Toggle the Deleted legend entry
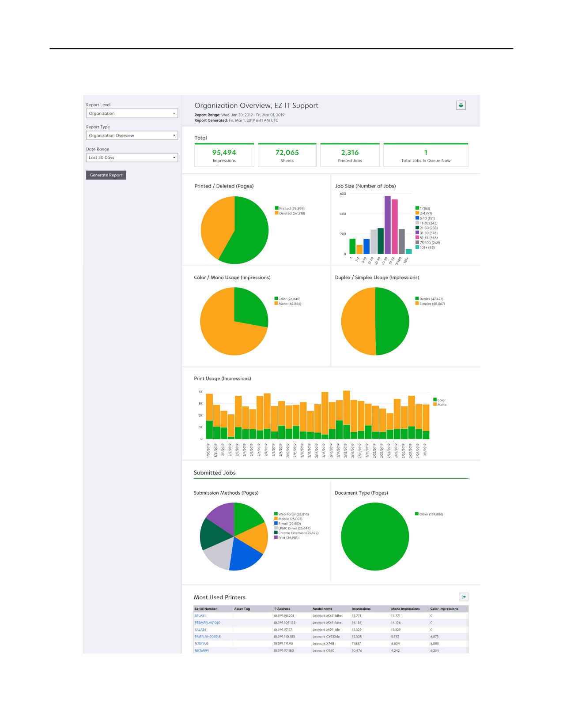 (x=290, y=213)
